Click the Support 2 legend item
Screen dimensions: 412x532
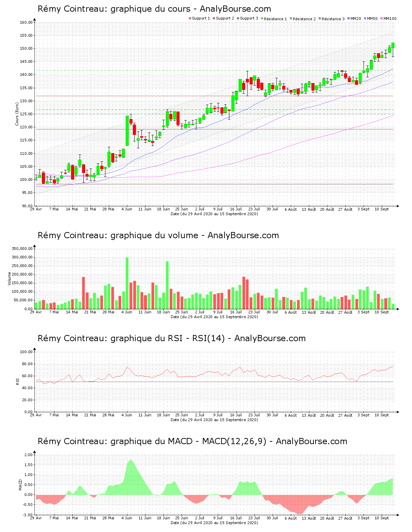click(x=225, y=19)
